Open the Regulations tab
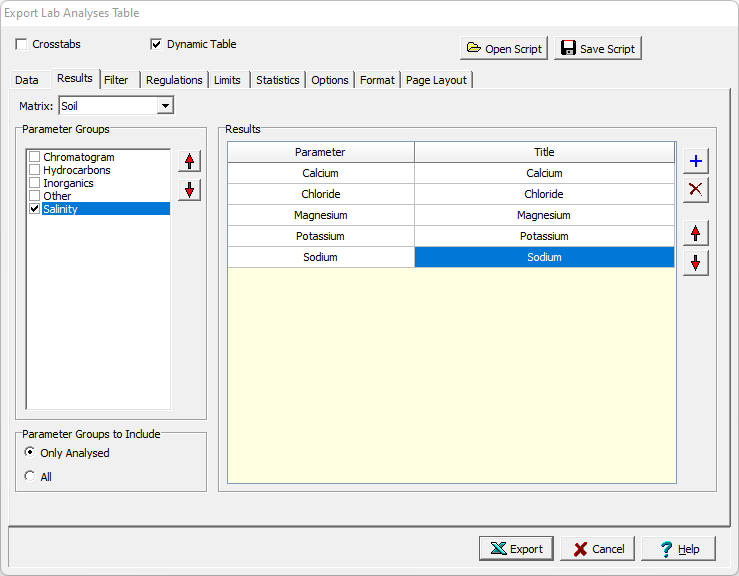 click(x=174, y=80)
